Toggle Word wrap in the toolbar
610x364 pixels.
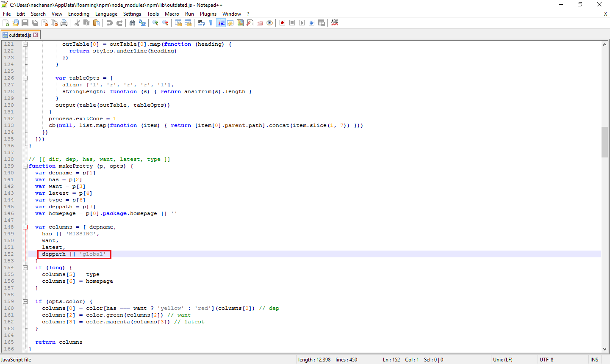pos(201,23)
